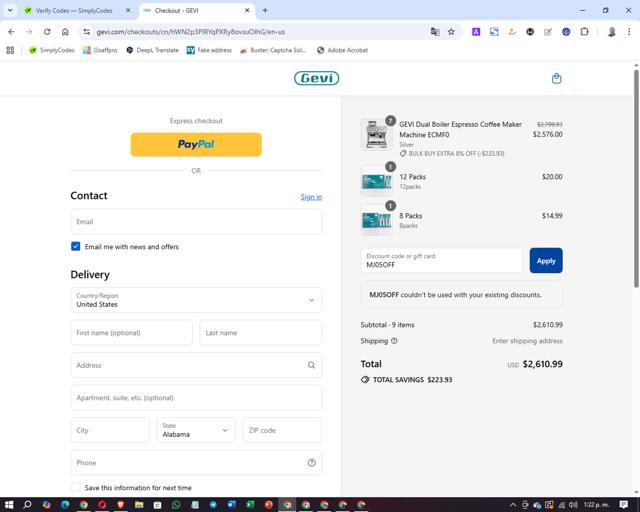
Task: Open Fake address bookmark
Action: pos(209,50)
